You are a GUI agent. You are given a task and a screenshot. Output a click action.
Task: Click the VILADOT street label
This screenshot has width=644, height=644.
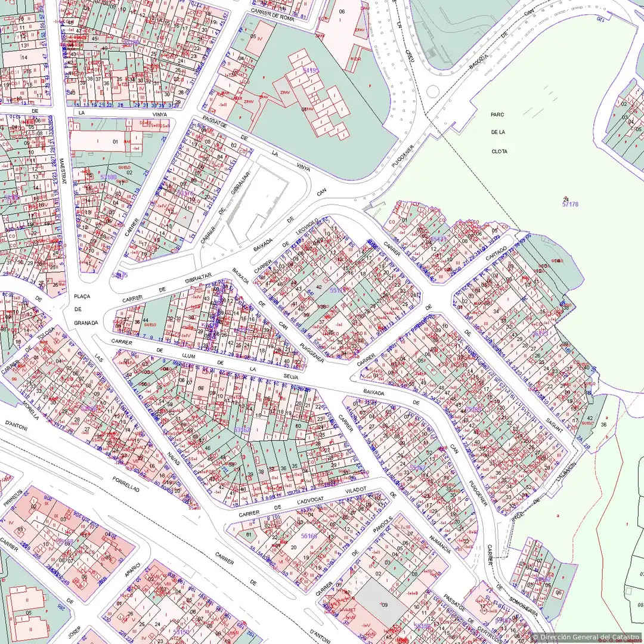pyautogui.click(x=355, y=491)
